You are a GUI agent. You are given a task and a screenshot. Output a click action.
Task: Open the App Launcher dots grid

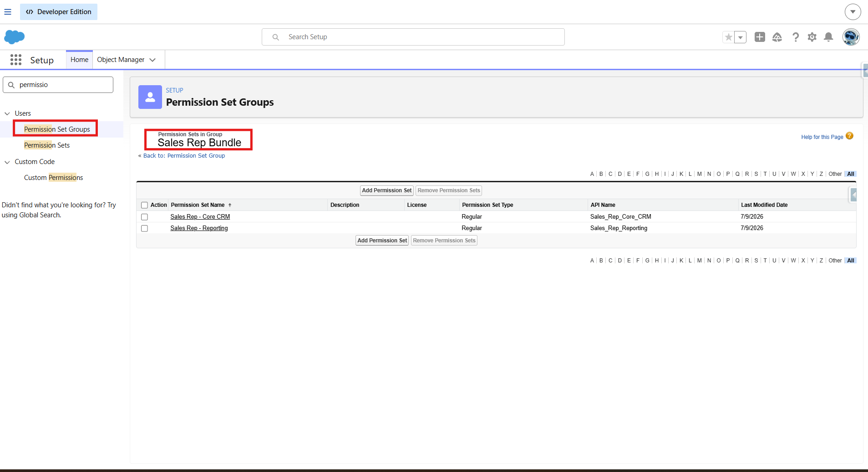pyautogui.click(x=16, y=60)
